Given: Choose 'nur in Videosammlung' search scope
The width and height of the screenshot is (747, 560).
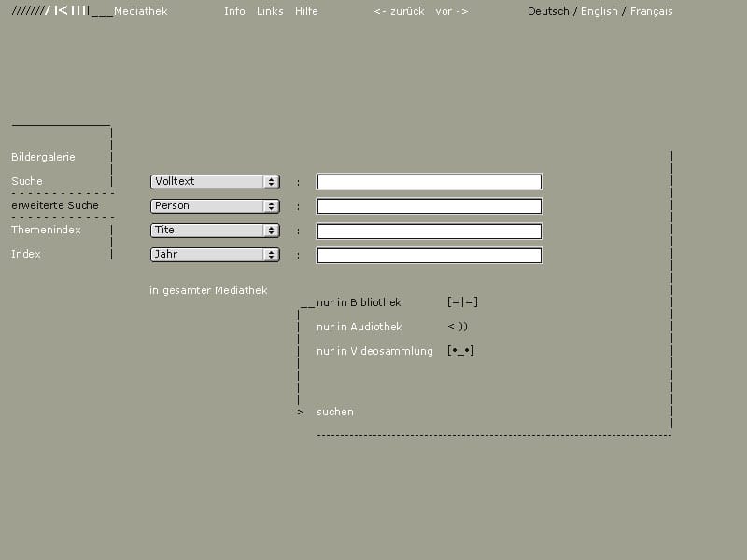Looking at the screenshot, I should click(374, 351).
